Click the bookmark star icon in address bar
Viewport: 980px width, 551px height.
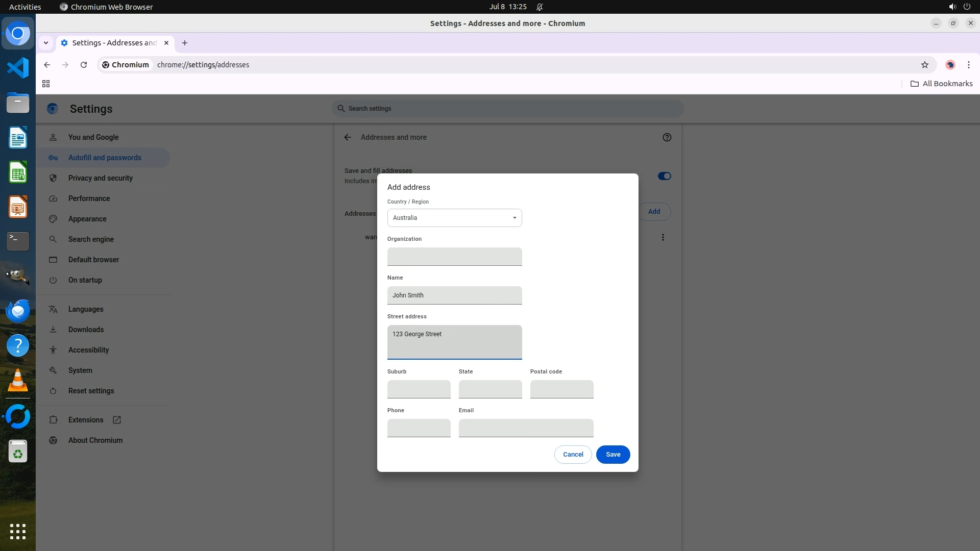pos(924,65)
